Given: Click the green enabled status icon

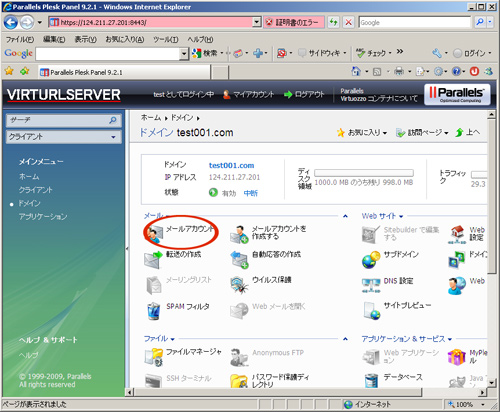Looking at the screenshot, I should (x=213, y=193).
